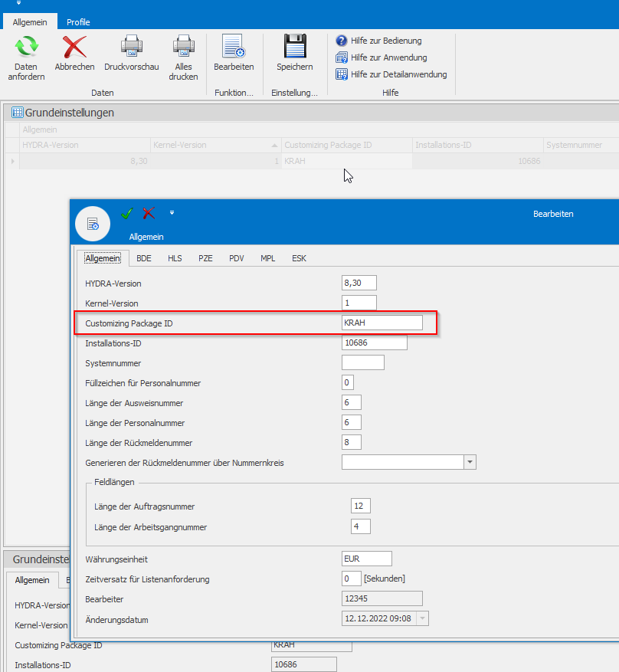Click the HYDRA-Version input field
Screen dimensions: 619x672
(359, 283)
